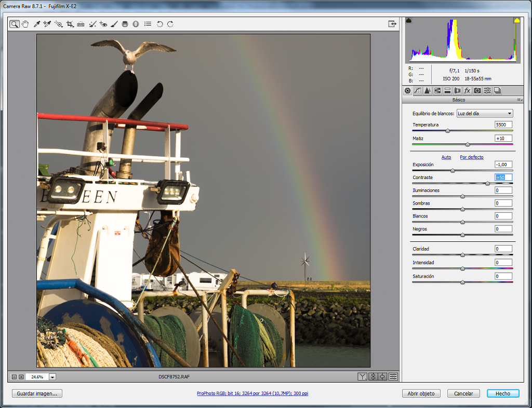The height and width of the screenshot is (408, 532).
Task: Select the Hand tool
Action: point(25,24)
